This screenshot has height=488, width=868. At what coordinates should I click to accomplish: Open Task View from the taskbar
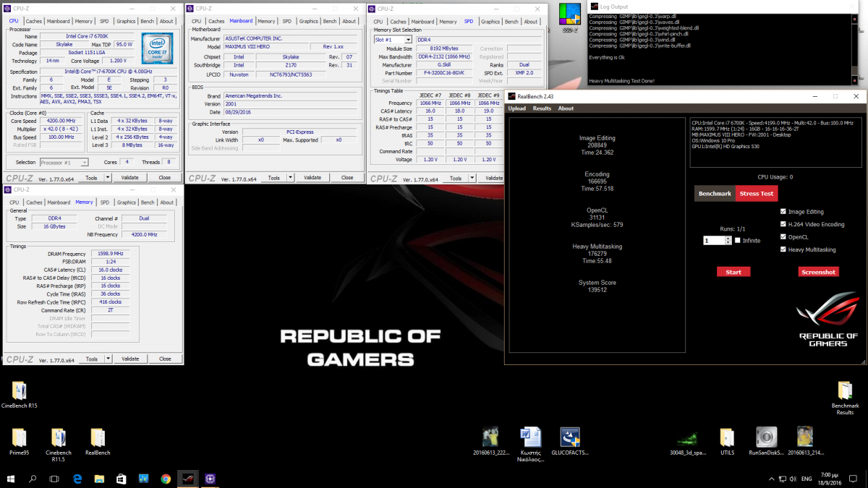pos(54,479)
